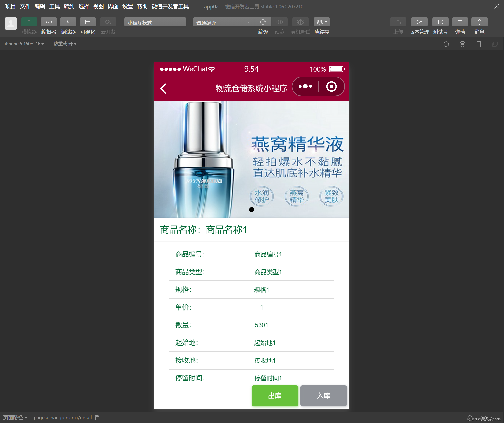Image resolution: width=504 pixels, height=423 pixels.
Task: Open the 设置 settings menu
Action: tap(128, 7)
